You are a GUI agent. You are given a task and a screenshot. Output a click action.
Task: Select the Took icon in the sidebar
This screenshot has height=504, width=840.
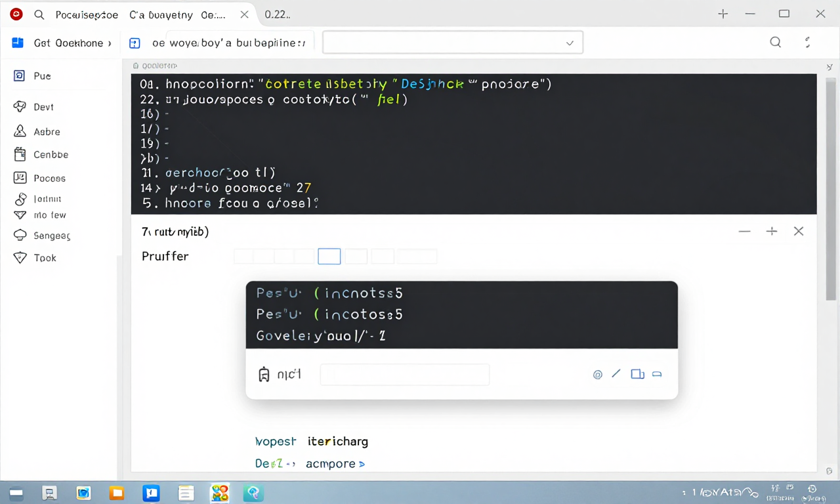[x=20, y=257]
